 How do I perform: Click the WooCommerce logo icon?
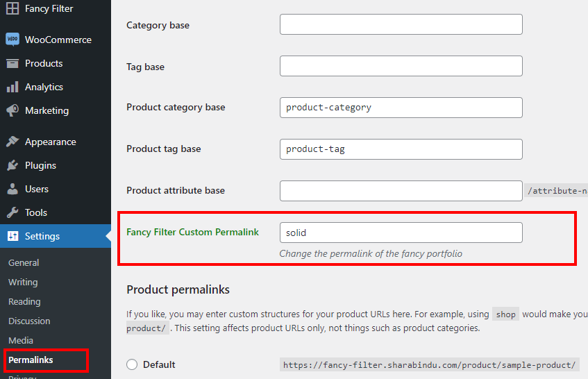12,40
